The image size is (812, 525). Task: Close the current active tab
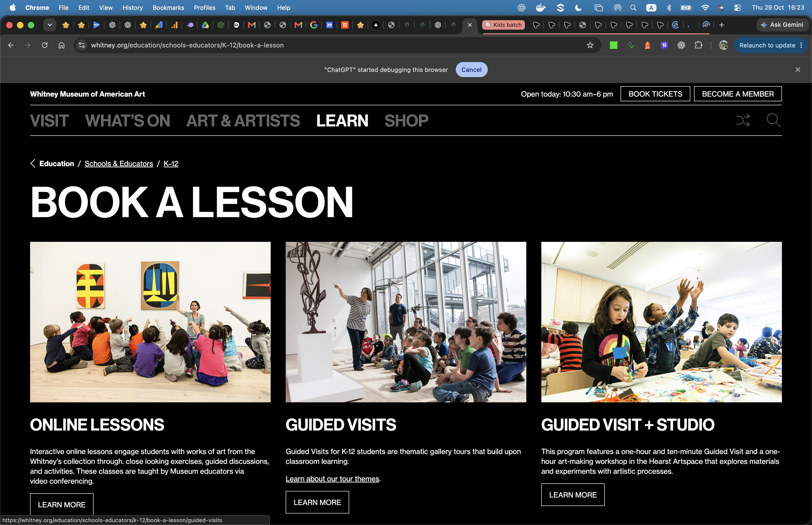(470, 25)
